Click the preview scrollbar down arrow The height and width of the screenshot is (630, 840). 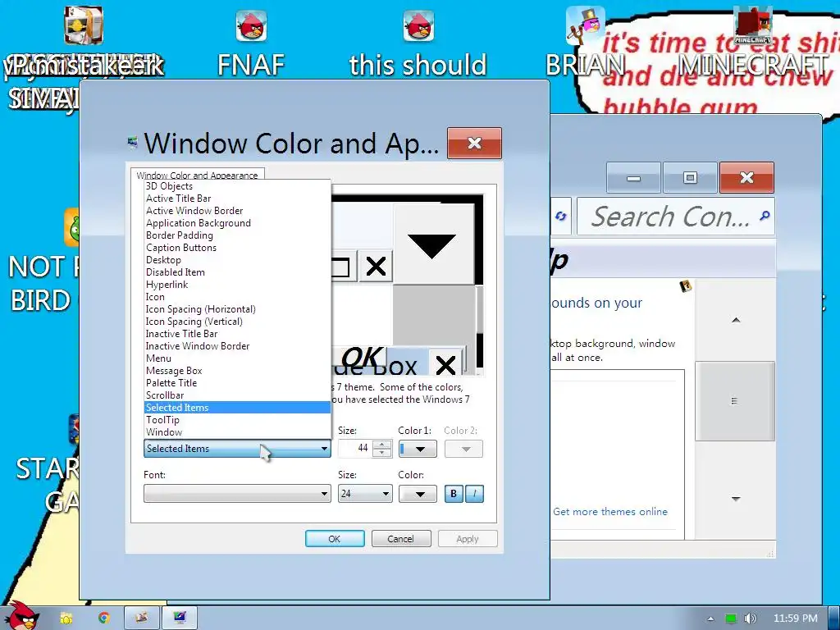point(431,244)
